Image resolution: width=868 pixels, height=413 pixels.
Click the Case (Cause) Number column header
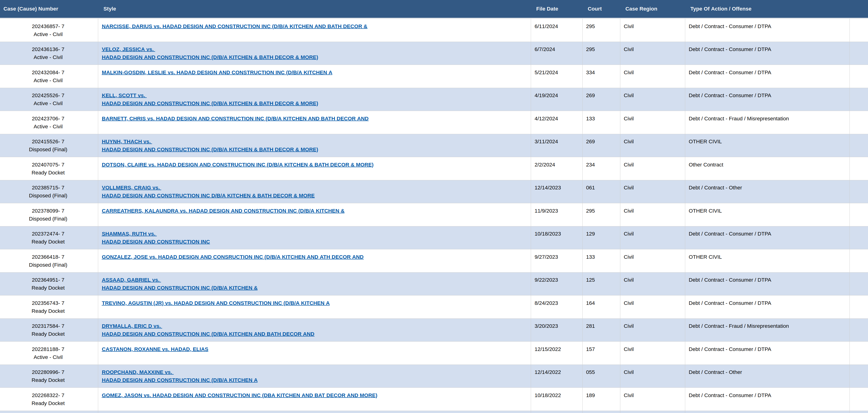point(31,9)
